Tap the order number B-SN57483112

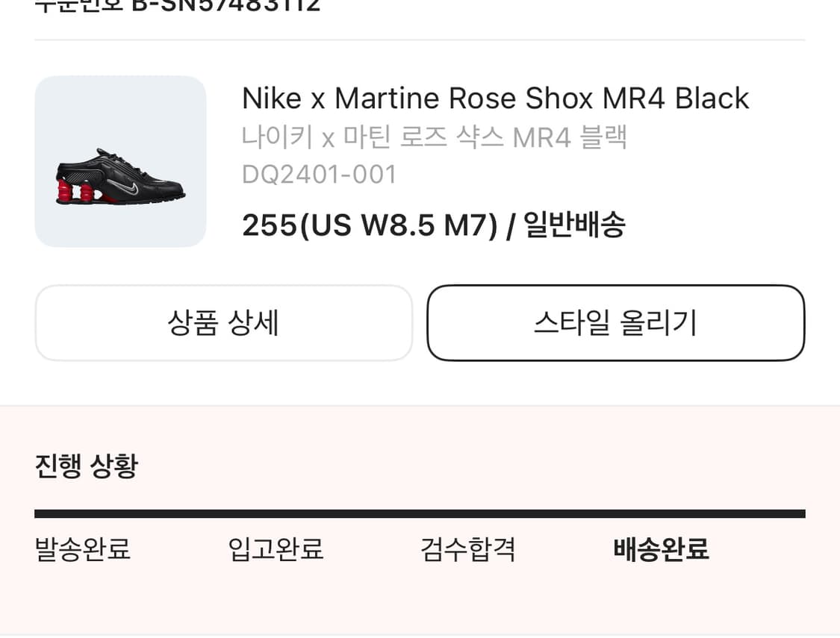click(225, 6)
